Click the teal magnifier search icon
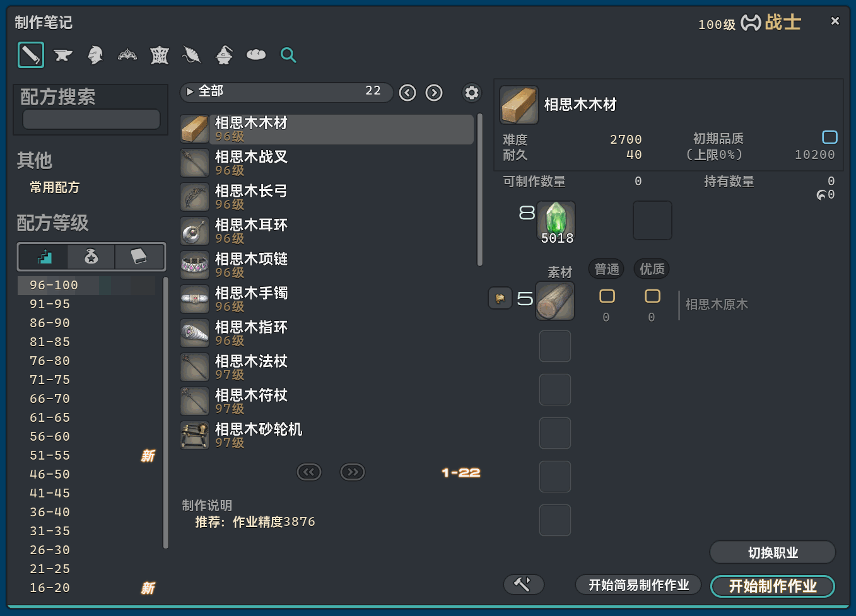856x616 pixels. 288,55
